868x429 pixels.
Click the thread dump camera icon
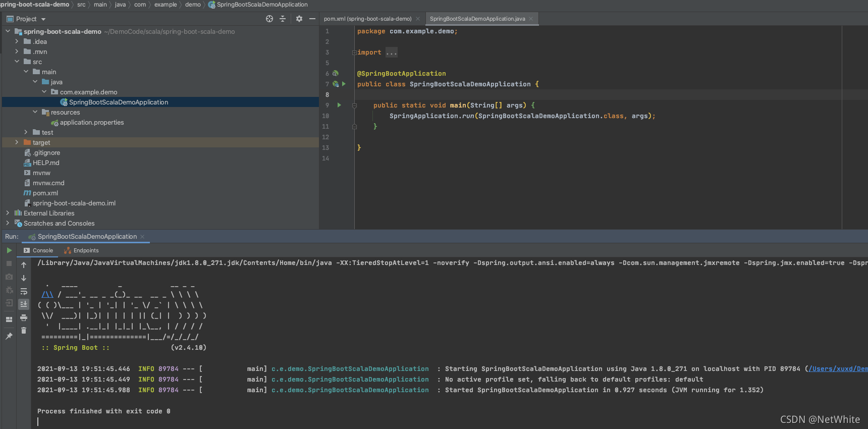pyautogui.click(x=9, y=277)
